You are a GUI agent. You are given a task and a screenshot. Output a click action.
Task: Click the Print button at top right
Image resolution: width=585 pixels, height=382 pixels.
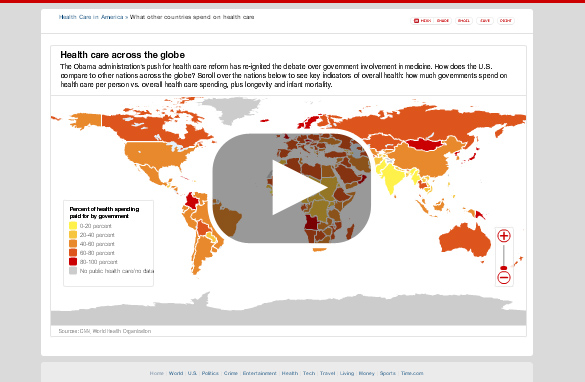pos(506,21)
